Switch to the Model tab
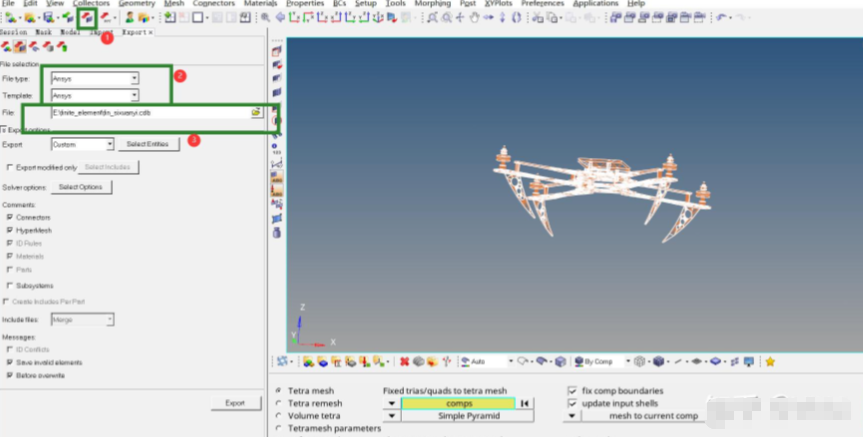The image size is (863, 437). click(69, 32)
